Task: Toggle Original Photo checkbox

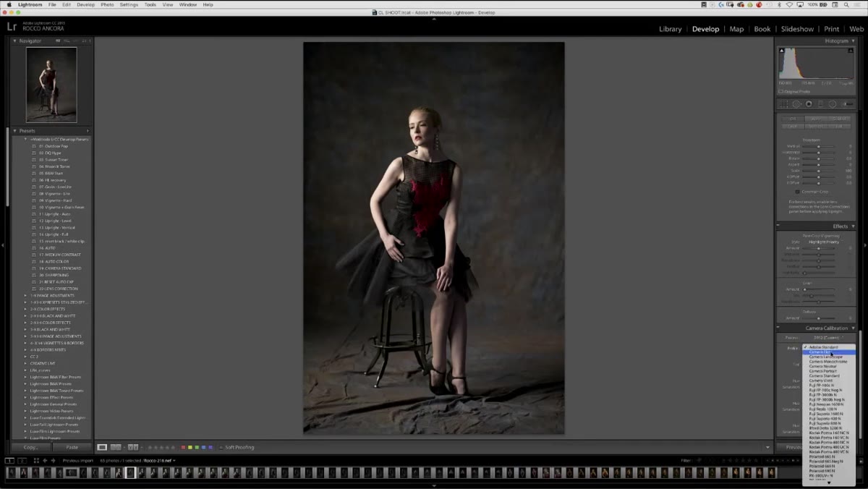Action: 780,91
